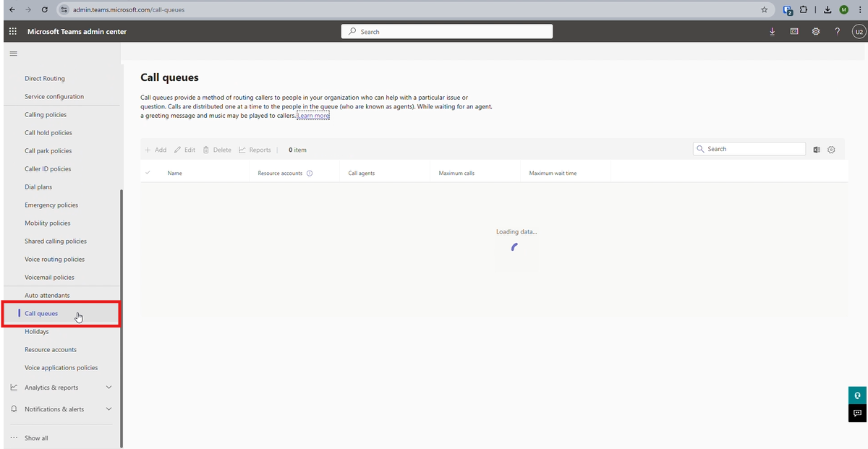This screenshot has height=449, width=868.
Task: Click the site info icon in address bar
Action: [64, 10]
